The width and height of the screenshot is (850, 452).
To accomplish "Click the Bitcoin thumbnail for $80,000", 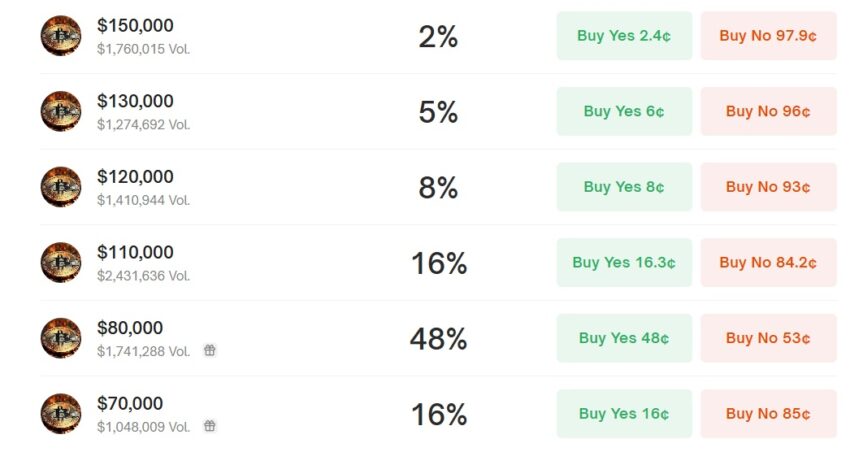I will tap(61, 338).
